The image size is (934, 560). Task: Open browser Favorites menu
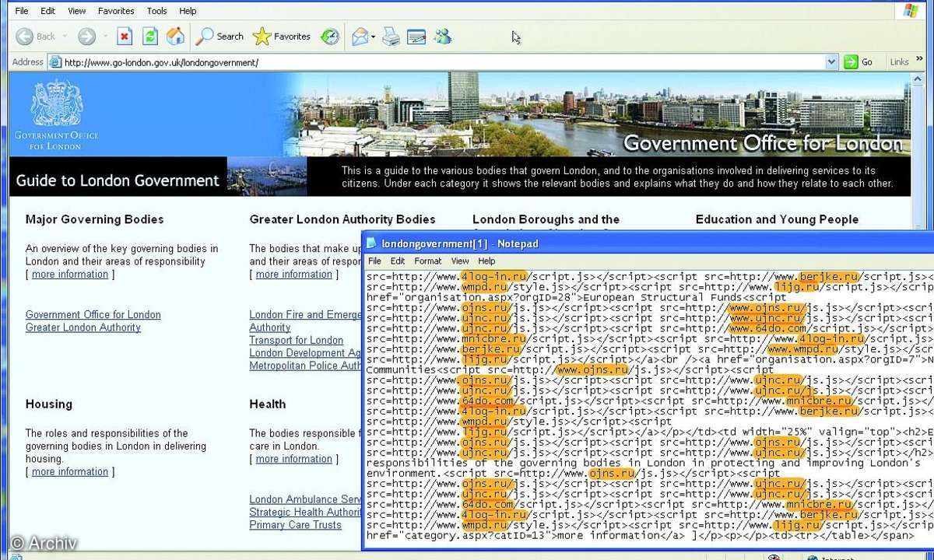116,11
